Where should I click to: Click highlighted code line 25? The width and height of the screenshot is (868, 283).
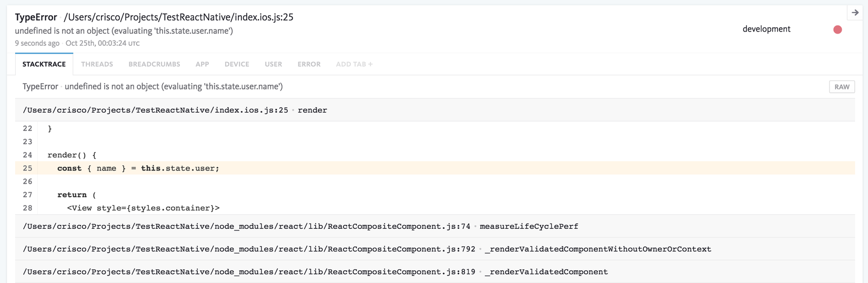click(435, 168)
